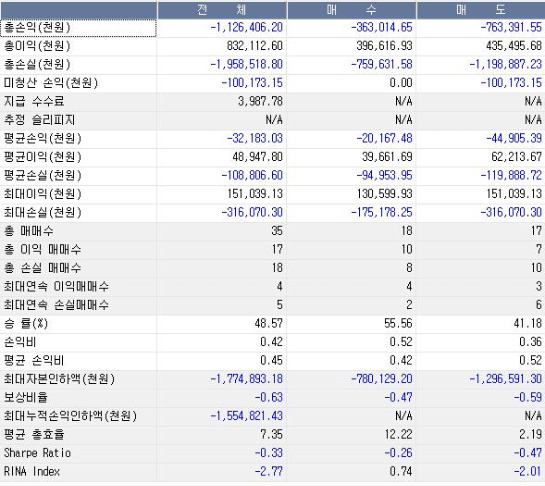Screen dimensions: 545x486
Task: Click the buy average efficiency 12.22
Action: point(398,435)
